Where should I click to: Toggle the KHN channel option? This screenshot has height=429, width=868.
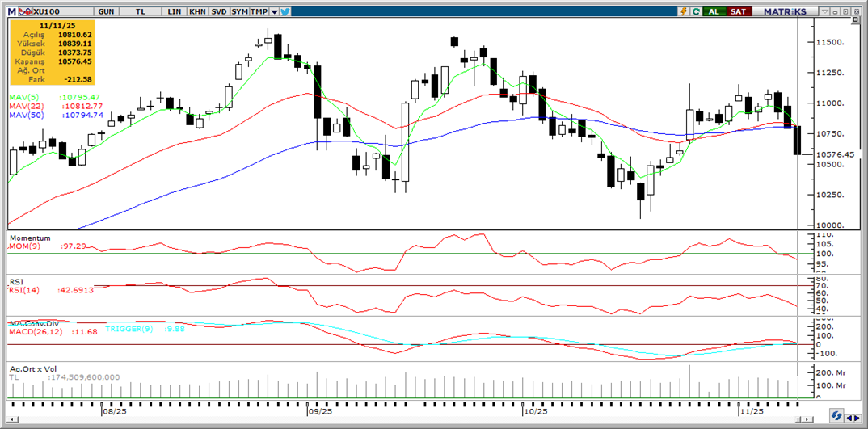click(x=196, y=12)
